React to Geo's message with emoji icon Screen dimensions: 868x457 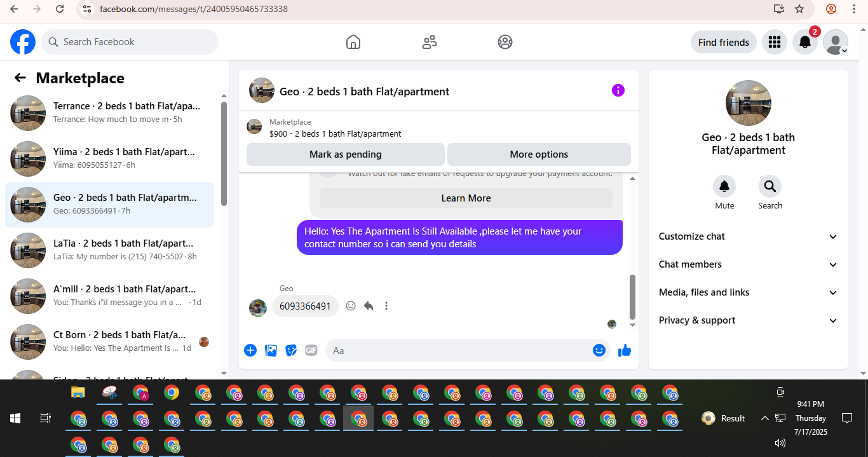(x=351, y=306)
